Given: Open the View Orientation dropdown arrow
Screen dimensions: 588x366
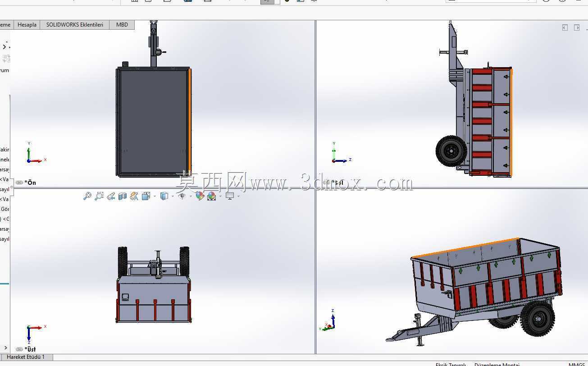Looking at the screenshot, I should pos(155,197).
